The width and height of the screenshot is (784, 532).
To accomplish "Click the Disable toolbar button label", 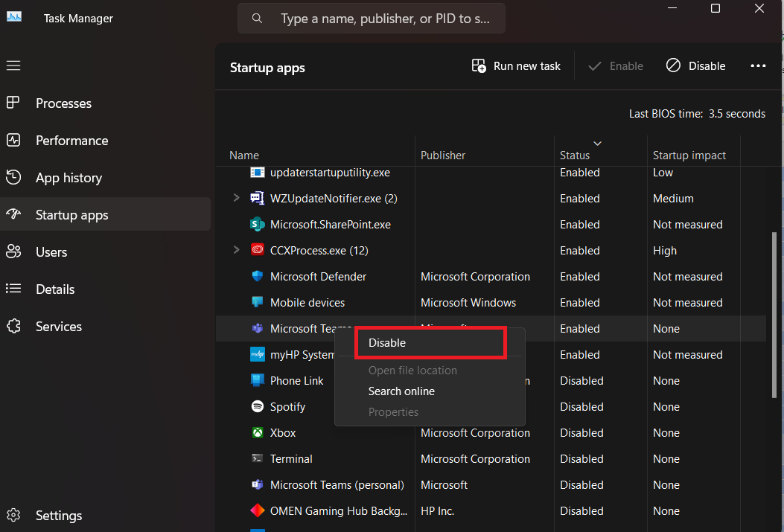I will click(707, 66).
